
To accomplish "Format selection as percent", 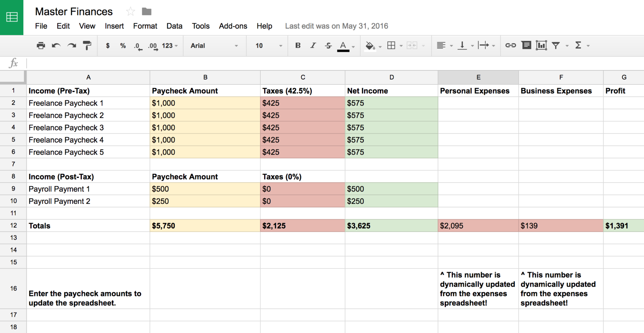I will click(x=123, y=45).
